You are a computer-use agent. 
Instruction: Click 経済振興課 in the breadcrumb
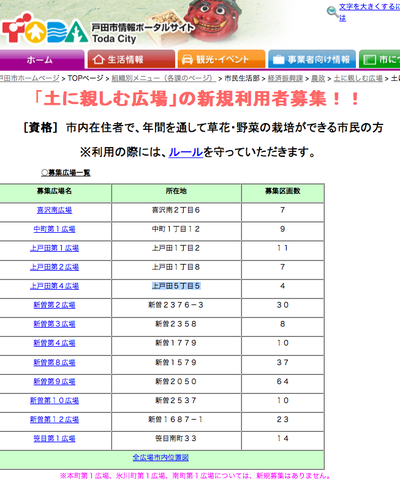click(285, 78)
